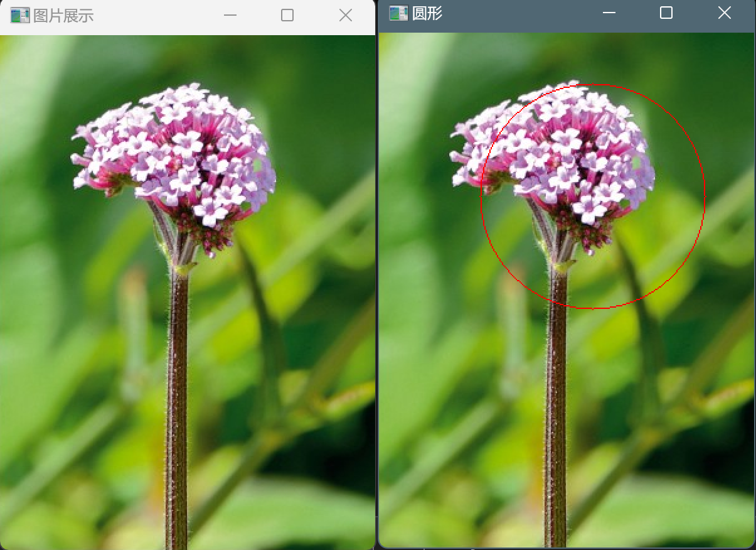756x550 pixels.
Task: Click the 图片展示 title text
Action: [x=63, y=16]
